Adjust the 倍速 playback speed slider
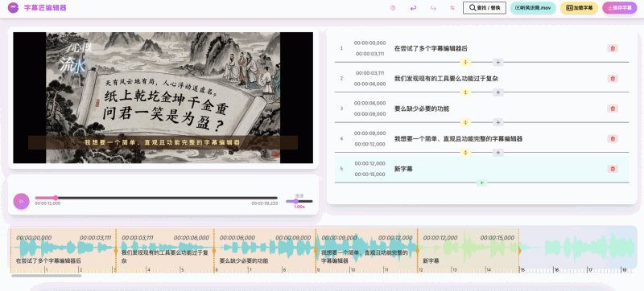The height and width of the screenshot is (291, 644). [x=299, y=201]
